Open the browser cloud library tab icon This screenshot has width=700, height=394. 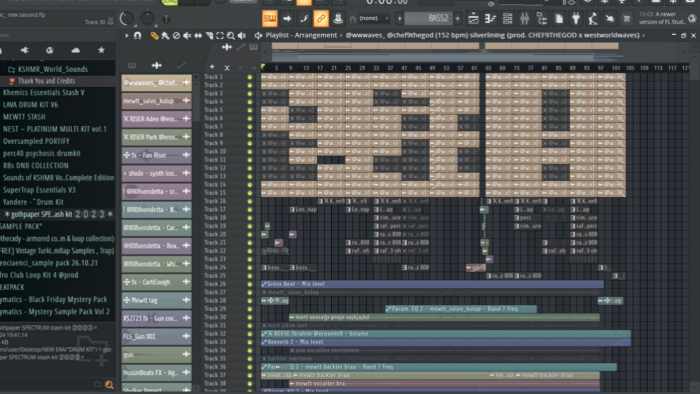(x=75, y=50)
